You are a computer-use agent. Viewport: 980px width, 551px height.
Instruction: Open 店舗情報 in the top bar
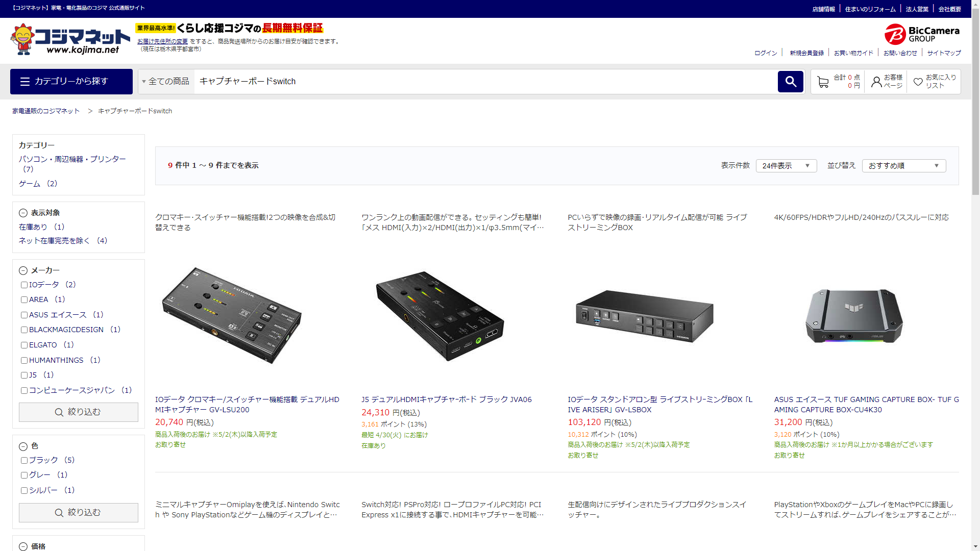tap(823, 9)
